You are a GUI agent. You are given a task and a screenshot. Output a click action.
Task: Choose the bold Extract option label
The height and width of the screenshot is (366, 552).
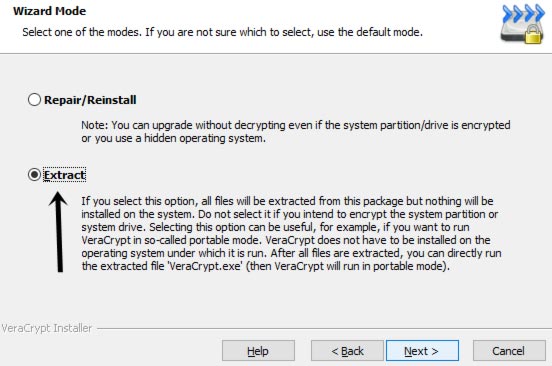(x=64, y=175)
